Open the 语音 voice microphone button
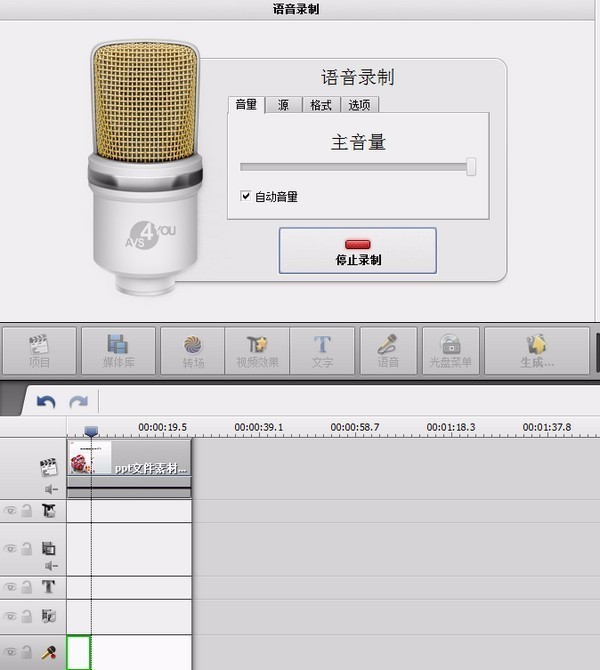This screenshot has width=600, height=670. [x=388, y=351]
